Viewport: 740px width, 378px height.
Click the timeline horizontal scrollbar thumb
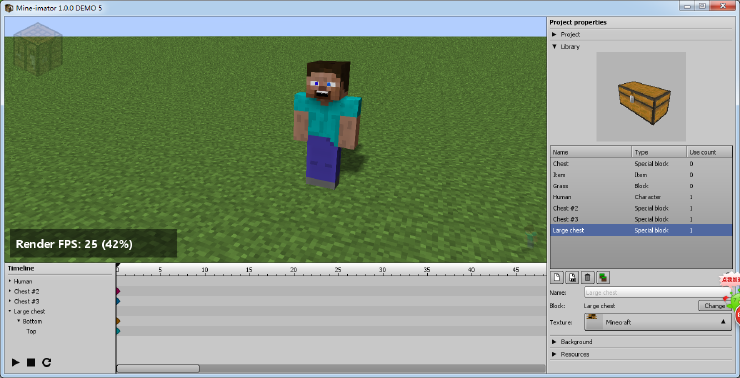click(x=158, y=369)
